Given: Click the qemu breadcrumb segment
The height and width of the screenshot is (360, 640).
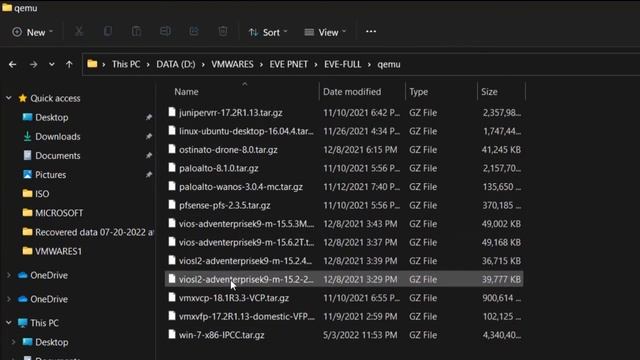Looking at the screenshot, I should [x=389, y=64].
